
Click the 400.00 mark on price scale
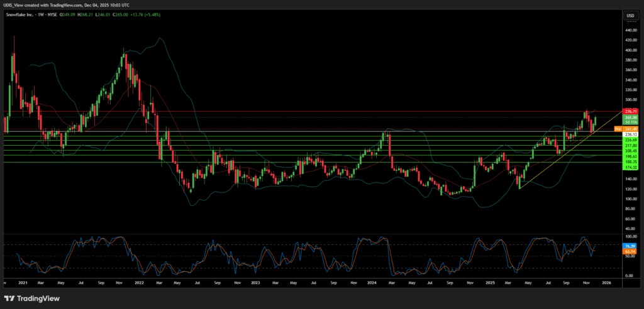pos(630,50)
